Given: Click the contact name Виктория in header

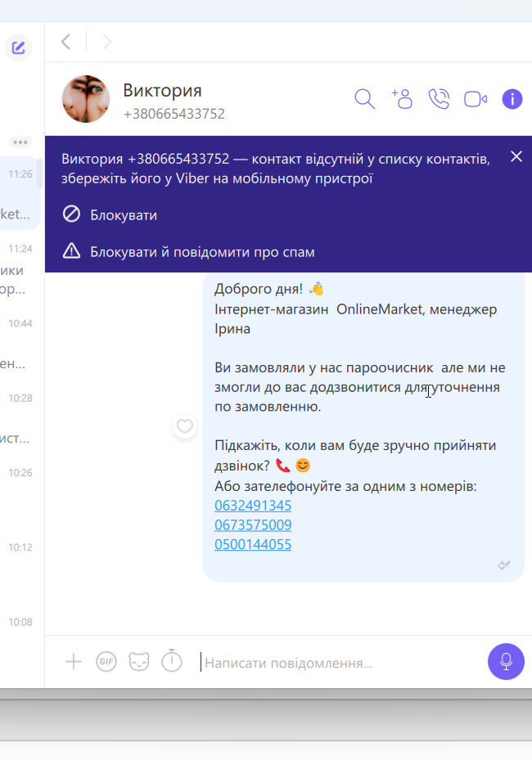Looking at the screenshot, I should click(162, 90).
